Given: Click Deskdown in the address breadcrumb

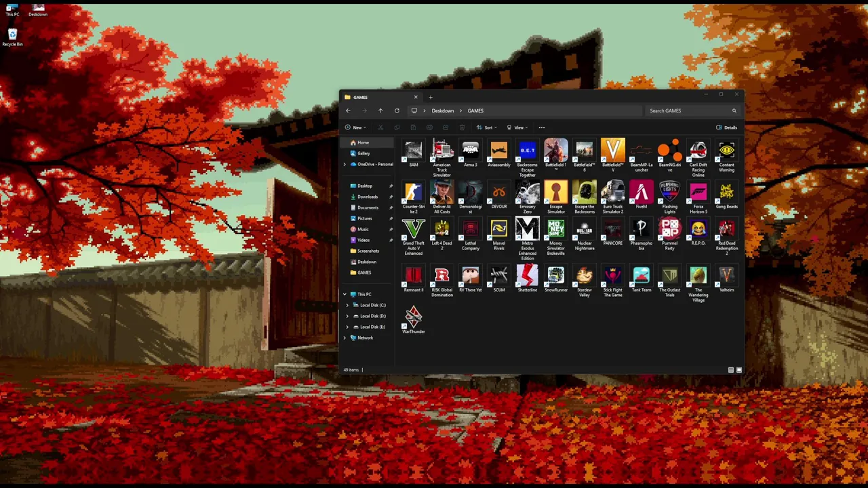Looking at the screenshot, I should tap(443, 110).
